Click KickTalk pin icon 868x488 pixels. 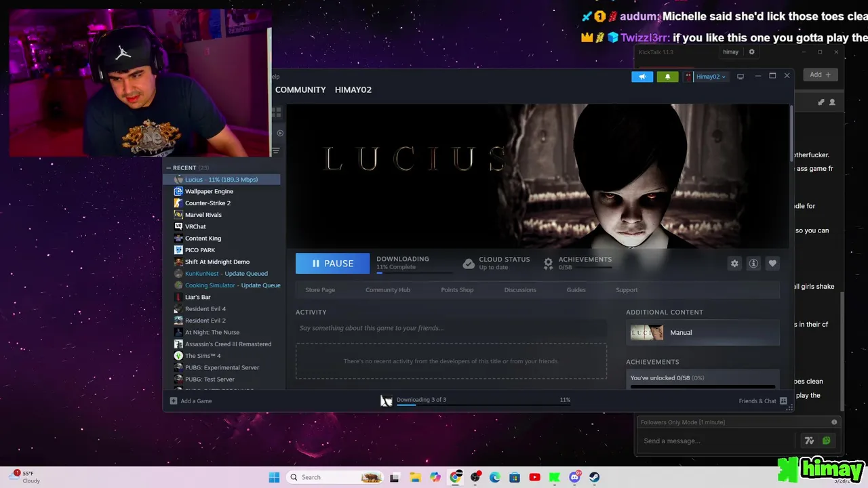(821, 102)
